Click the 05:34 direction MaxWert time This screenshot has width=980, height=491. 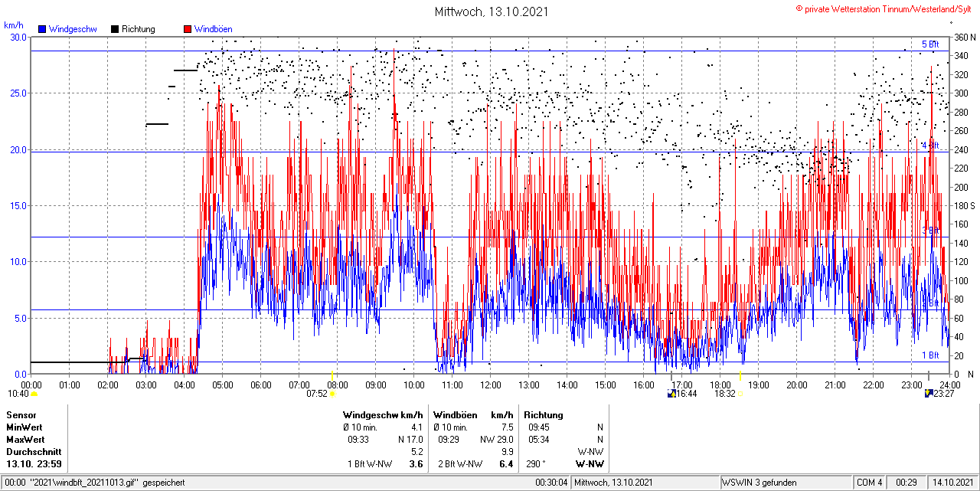538,439
